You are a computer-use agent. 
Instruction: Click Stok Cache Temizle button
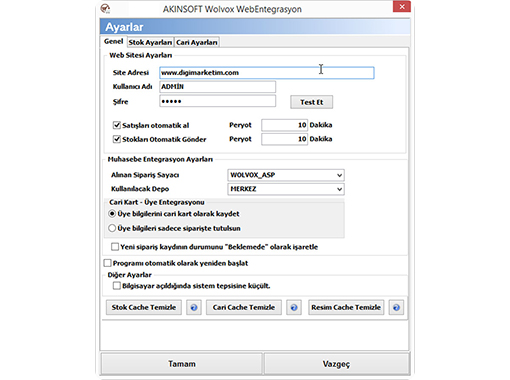click(x=144, y=307)
